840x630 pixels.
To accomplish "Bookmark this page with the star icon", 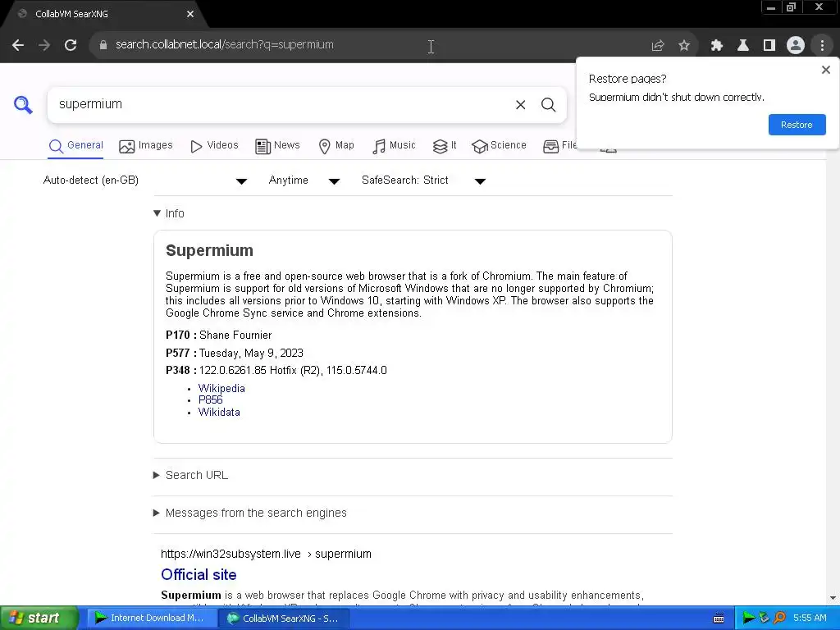I will 684,46.
